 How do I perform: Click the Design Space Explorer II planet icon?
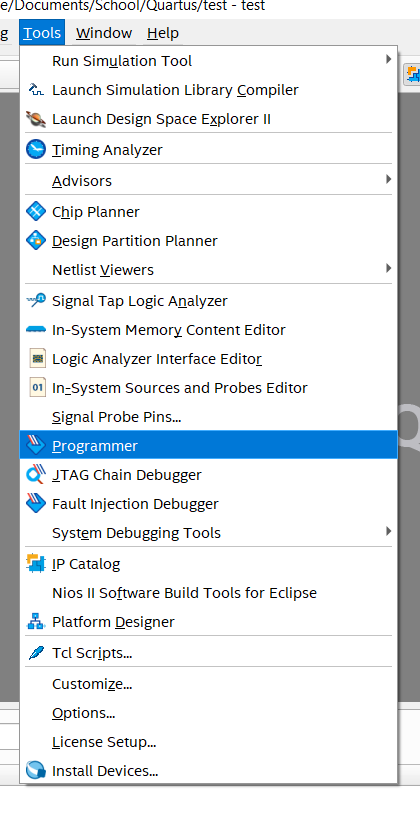coord(36,119)
